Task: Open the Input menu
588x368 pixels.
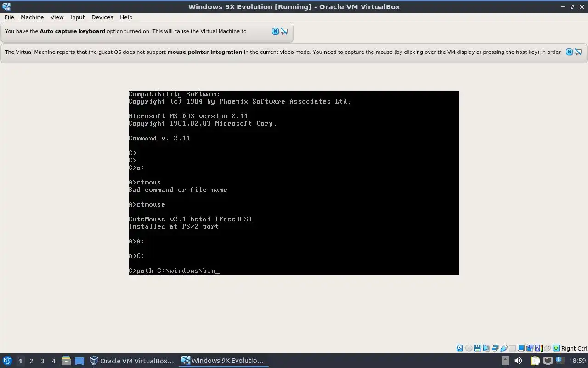Action: click(x=77, y=17)
